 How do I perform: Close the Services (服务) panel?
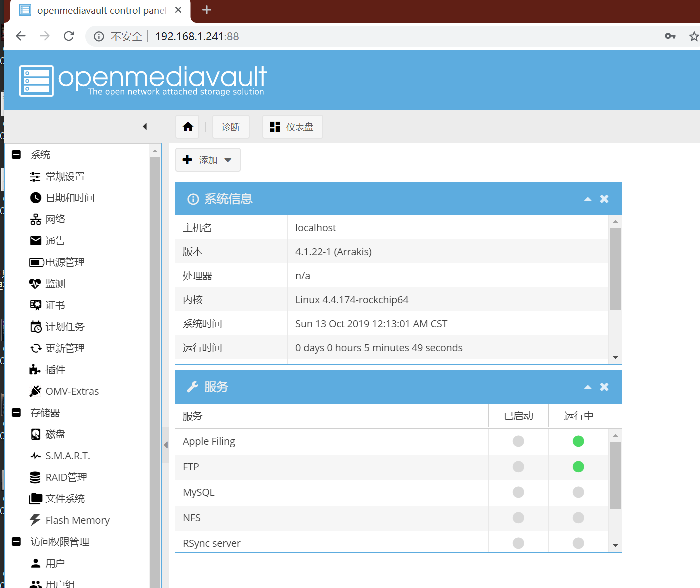tap(604, 387)
